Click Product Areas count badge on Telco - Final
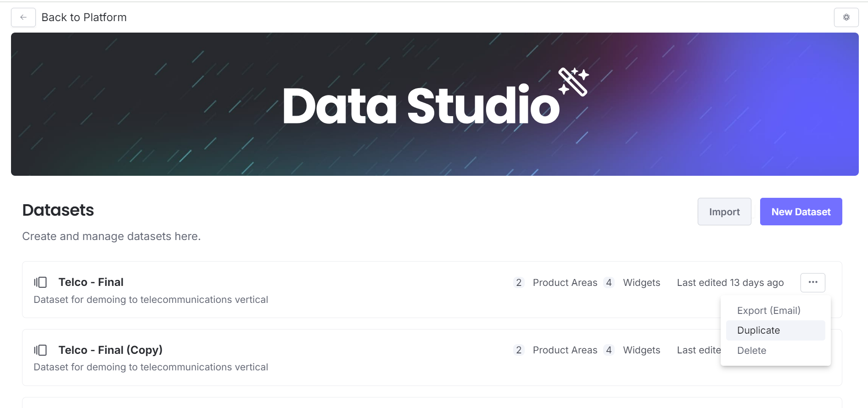The image size is (868, 408). pyautogui.click(x=519, y=283)
